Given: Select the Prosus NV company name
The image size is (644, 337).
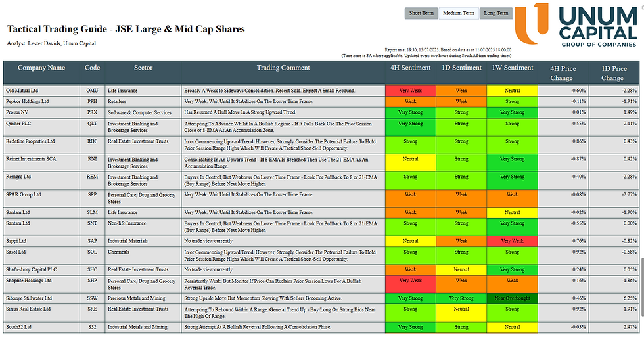Looking at the screenshot, I should pyautogui.click(x=17, y=112).
